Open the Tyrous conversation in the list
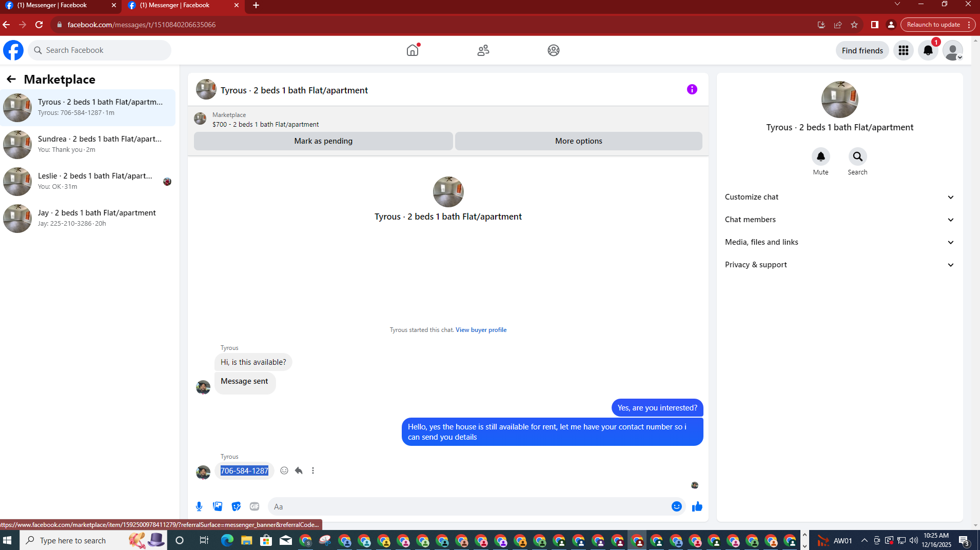 tap(88, 108)
